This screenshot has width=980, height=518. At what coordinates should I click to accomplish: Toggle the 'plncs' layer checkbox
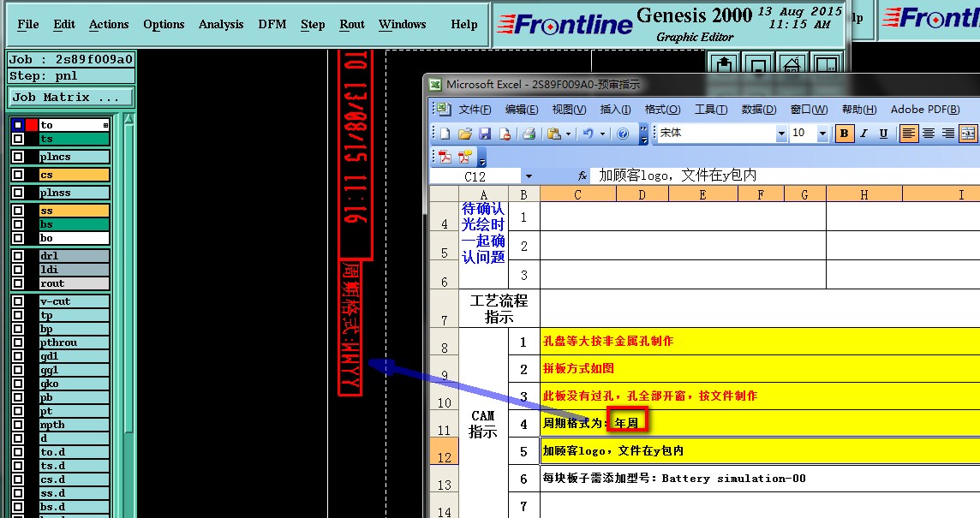[x=17, y=156]
